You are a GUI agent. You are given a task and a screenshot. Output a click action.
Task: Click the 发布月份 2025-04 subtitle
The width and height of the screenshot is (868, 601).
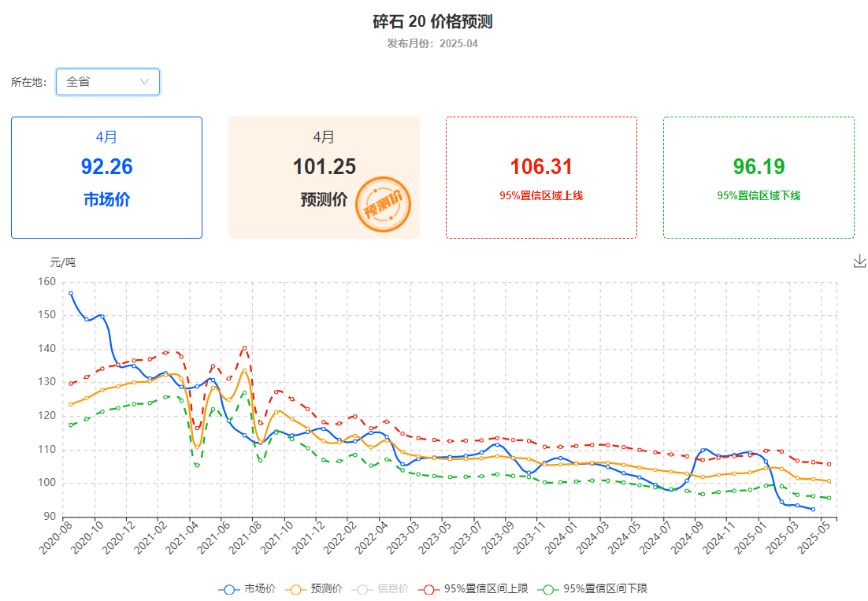(x=432, y=43)
